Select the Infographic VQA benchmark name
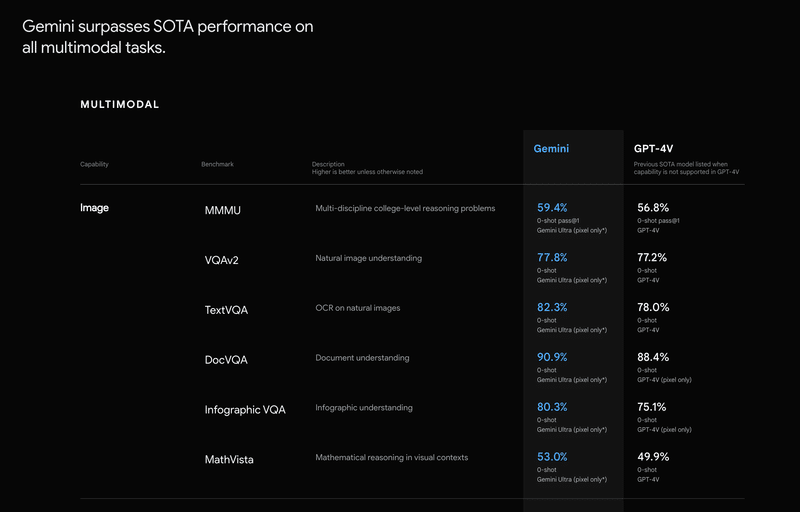Viewport: 800px width, 512px height. coord(245,410)
